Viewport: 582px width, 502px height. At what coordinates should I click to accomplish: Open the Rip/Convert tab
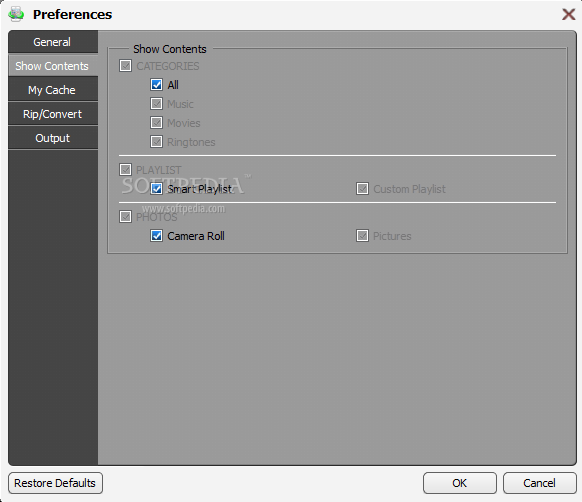point(53,114)
